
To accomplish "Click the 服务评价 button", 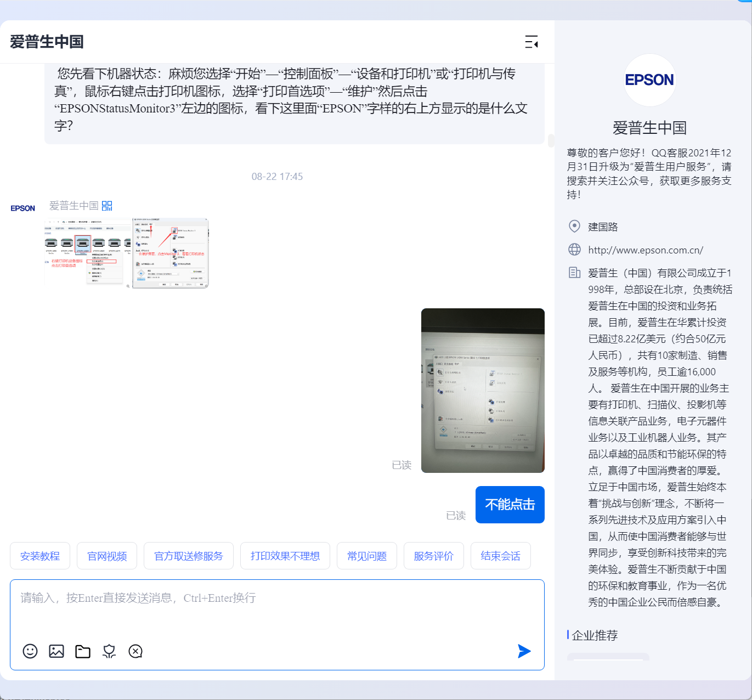I will [x=434, y=556].
